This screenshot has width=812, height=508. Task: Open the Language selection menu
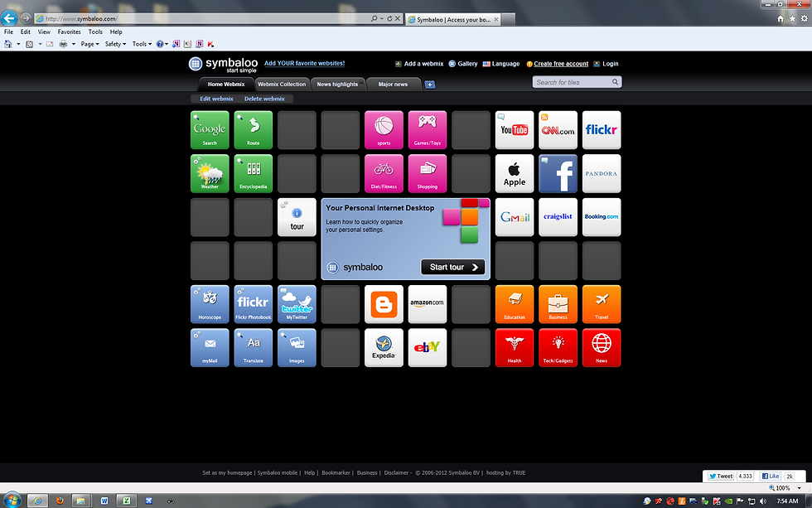coord(506,64)
